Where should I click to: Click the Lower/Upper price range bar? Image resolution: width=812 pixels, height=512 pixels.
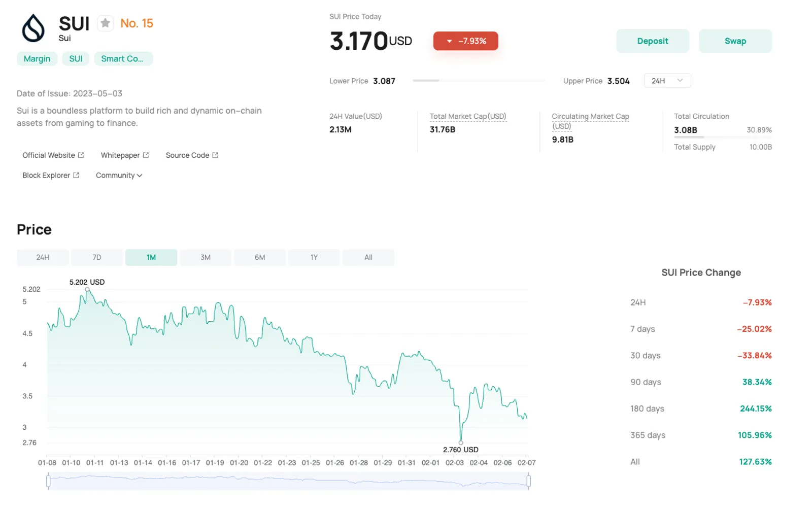point(479,81)
